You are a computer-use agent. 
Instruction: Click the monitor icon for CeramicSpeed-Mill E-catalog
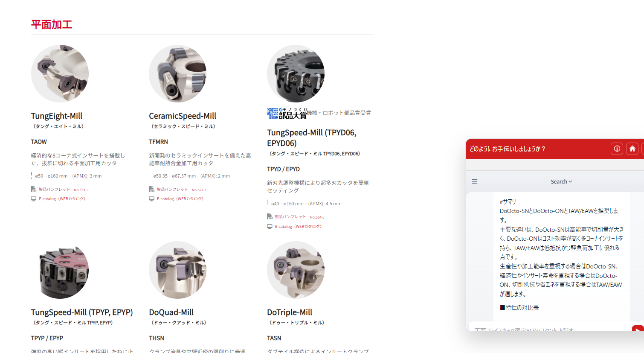151,199
